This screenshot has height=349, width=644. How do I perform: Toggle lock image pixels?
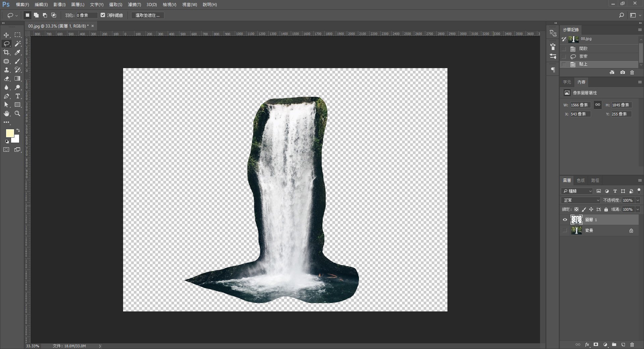(x=584, y=209)
